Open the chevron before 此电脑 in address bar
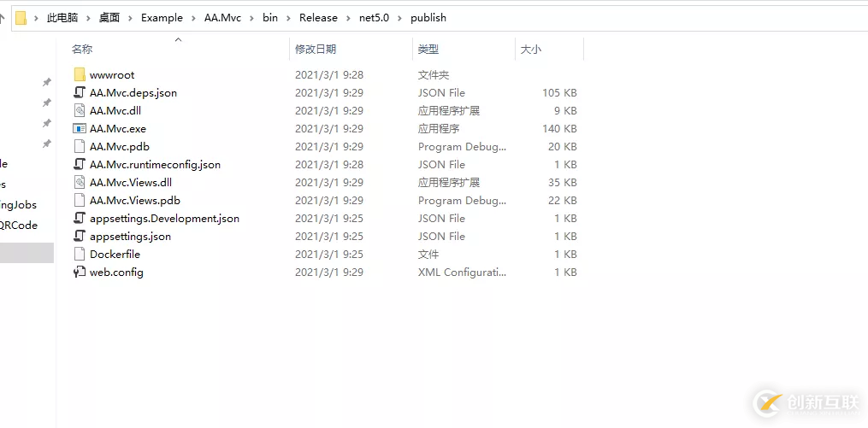 [x=37, y=18]
